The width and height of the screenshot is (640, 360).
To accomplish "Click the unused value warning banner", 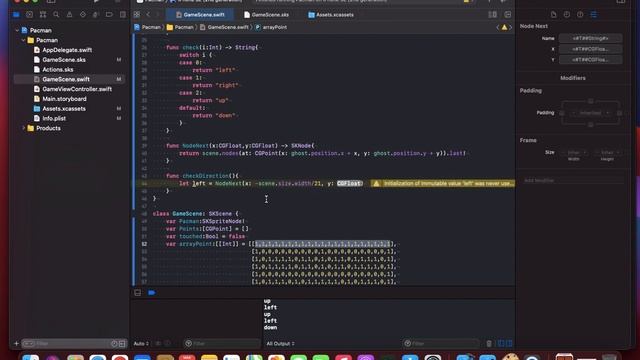I will pos(443,184).
